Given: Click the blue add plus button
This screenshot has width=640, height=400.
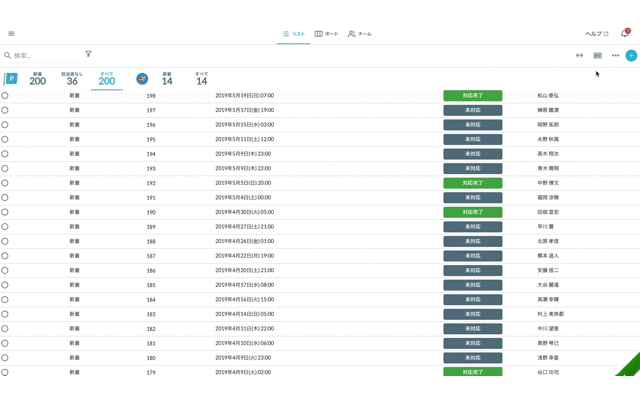Looking at the screenshot, I should click(x=631, y=55).
